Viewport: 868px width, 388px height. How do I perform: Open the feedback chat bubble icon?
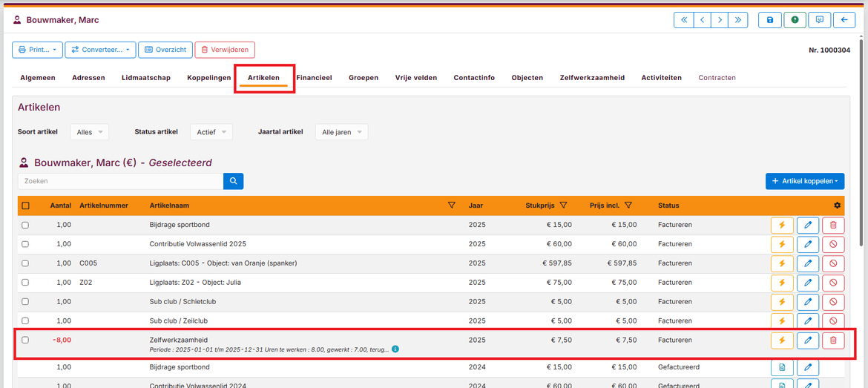(819, 20)
